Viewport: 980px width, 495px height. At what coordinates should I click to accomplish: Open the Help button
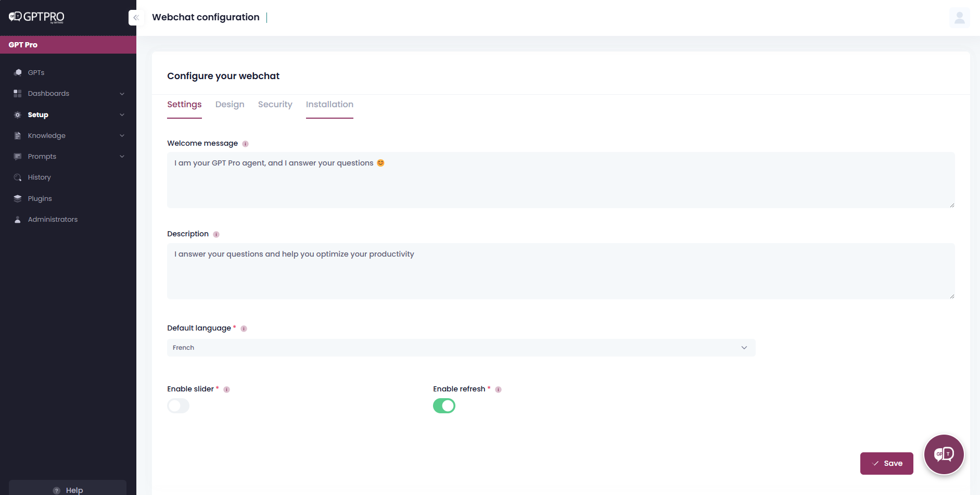point(68,489)
